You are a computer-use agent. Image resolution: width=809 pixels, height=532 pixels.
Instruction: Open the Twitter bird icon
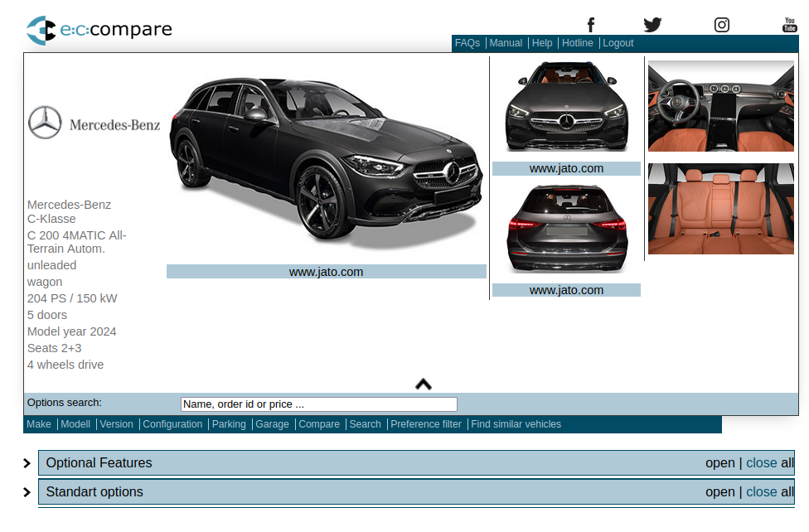[652, 25]
